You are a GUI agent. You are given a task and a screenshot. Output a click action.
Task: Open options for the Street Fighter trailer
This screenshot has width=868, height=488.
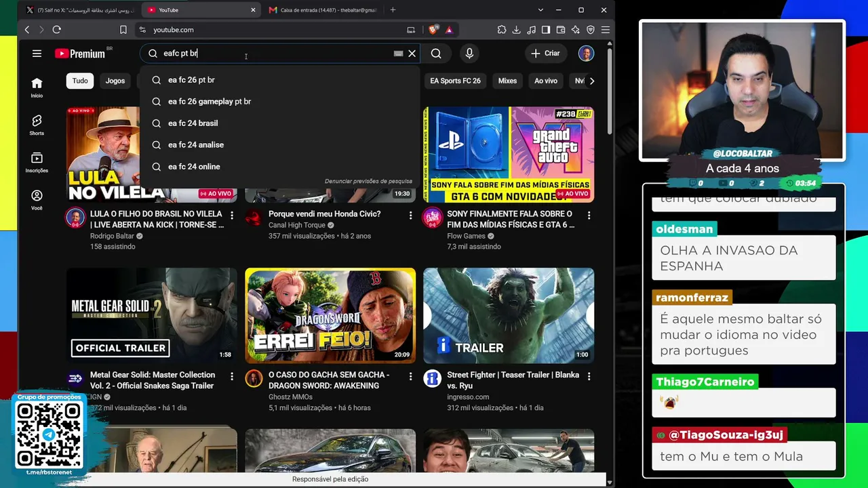[x=589, y=375]
